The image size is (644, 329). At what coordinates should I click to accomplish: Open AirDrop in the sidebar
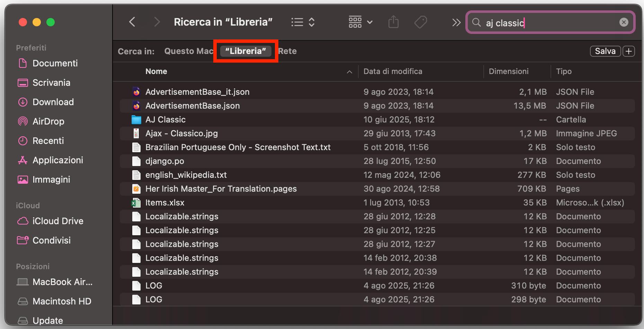click(48, 121)
